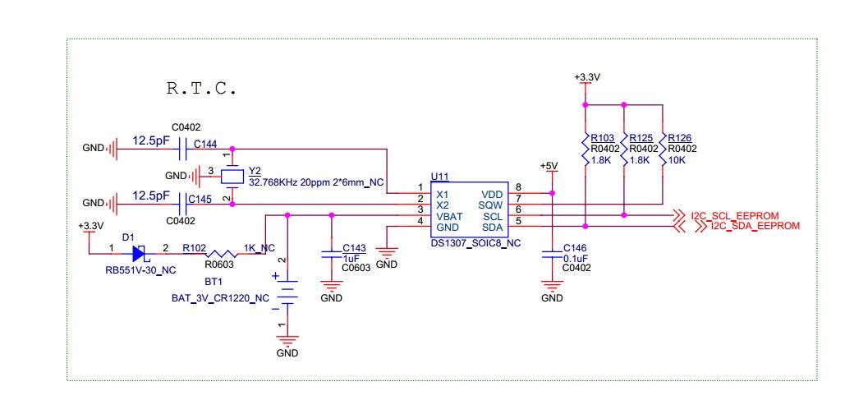The image size is (868, 414).
Task: Click the ground symbol under C146
Action: 552,286
